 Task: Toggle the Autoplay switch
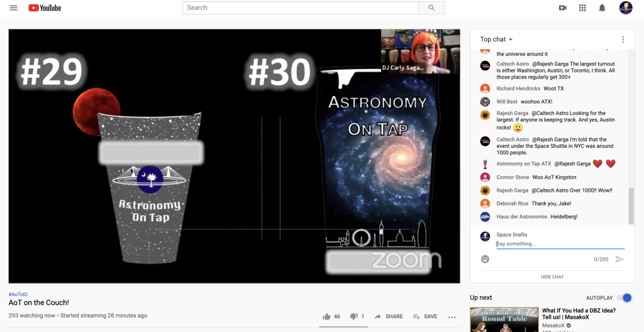coord(625,298)
